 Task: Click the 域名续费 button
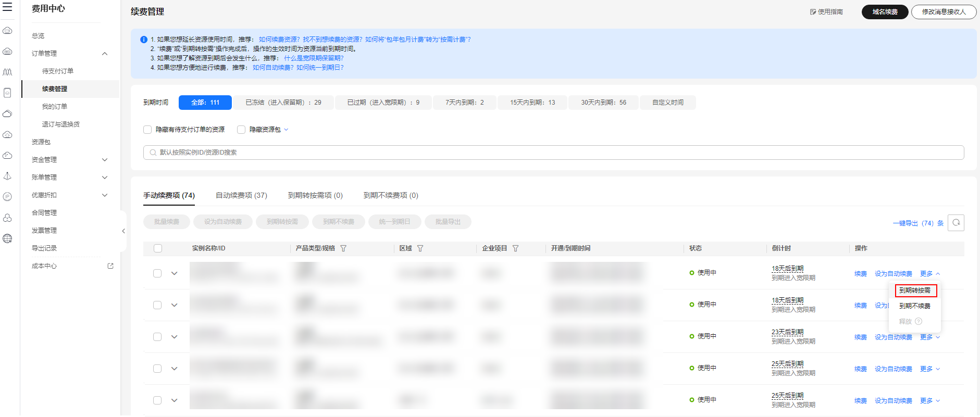[885, 12]
